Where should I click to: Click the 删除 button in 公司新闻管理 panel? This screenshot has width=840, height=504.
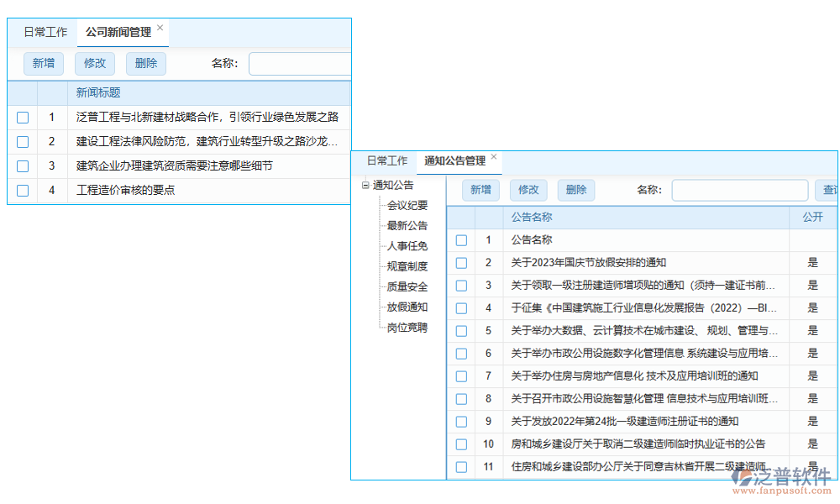coord(145,63)
